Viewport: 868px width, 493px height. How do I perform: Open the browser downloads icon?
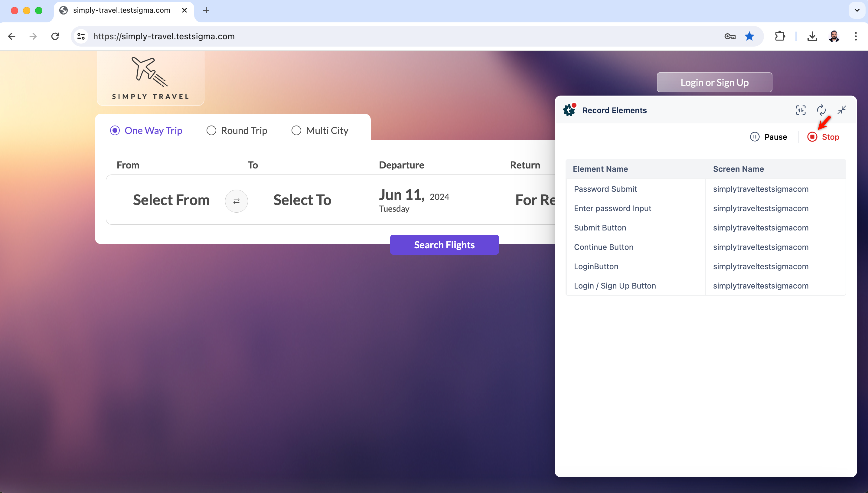[x=812, y=36]
